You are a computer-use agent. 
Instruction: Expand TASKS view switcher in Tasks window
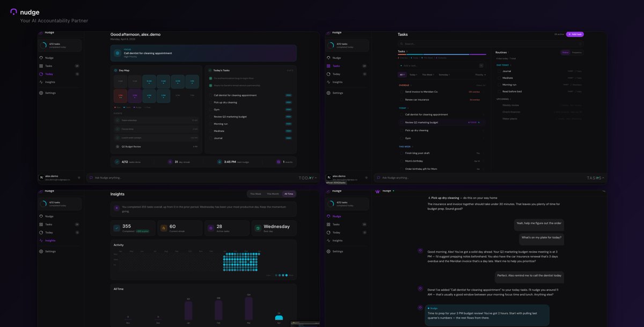pyautogui.click(x=596, y=177)
